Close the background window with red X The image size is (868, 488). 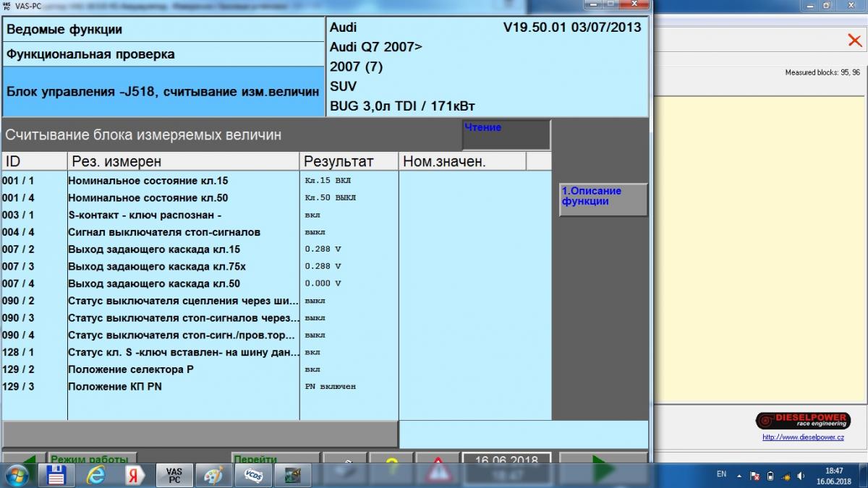[x=854, y=40]
